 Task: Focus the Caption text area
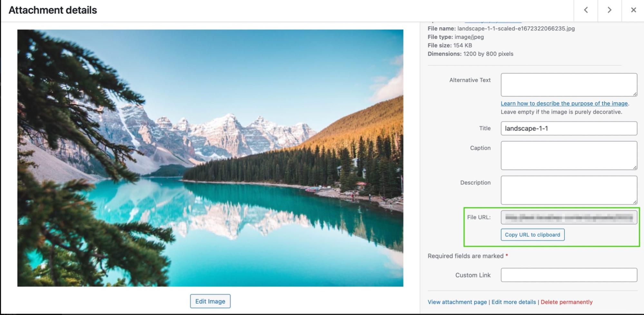click(x=569, y=155)
